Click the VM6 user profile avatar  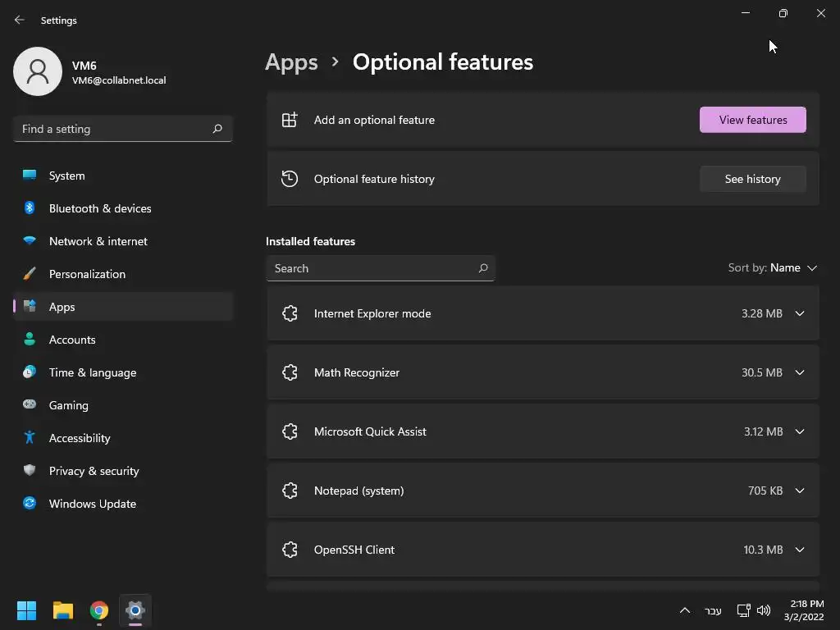pyautogui.click(x=38, y=71)
